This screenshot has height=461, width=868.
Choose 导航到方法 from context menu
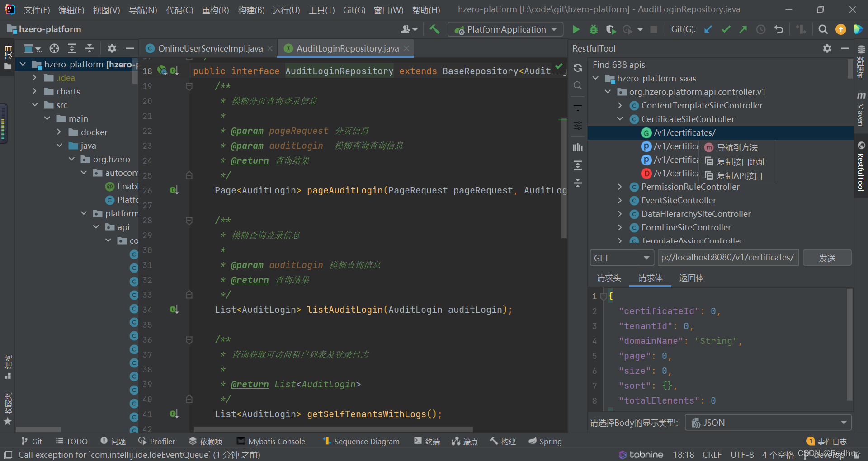pyautogui.click(x=737, y=147)
